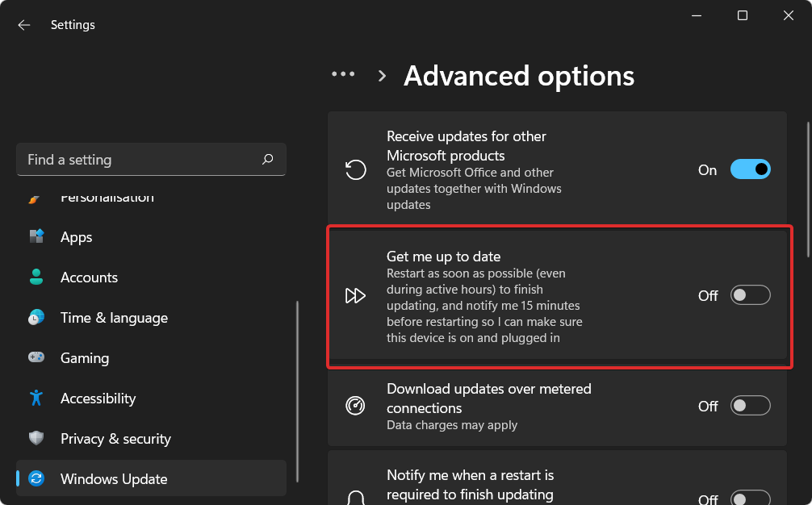The height and width of the screenshot is (505, 812).
Task: Open Time & language settings
Action: pos(151,317)
